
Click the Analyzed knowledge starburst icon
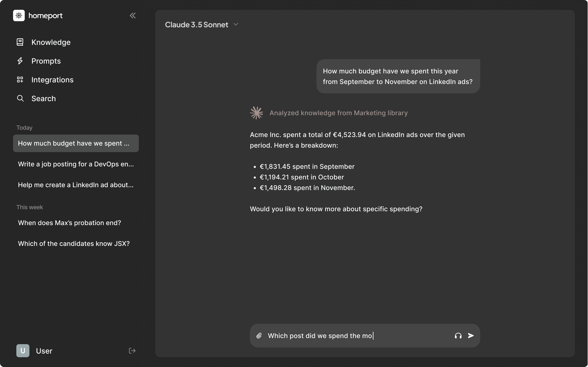point(256,113)
